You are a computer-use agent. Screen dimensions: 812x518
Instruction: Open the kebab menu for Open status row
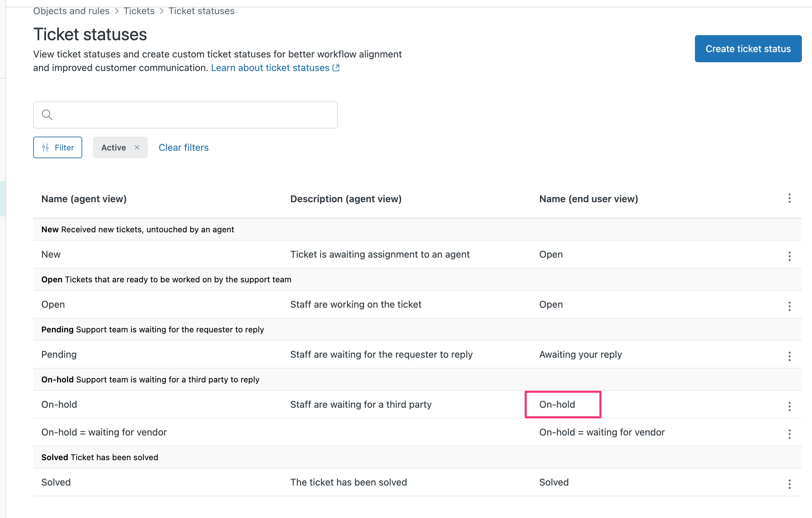(789, 306)
